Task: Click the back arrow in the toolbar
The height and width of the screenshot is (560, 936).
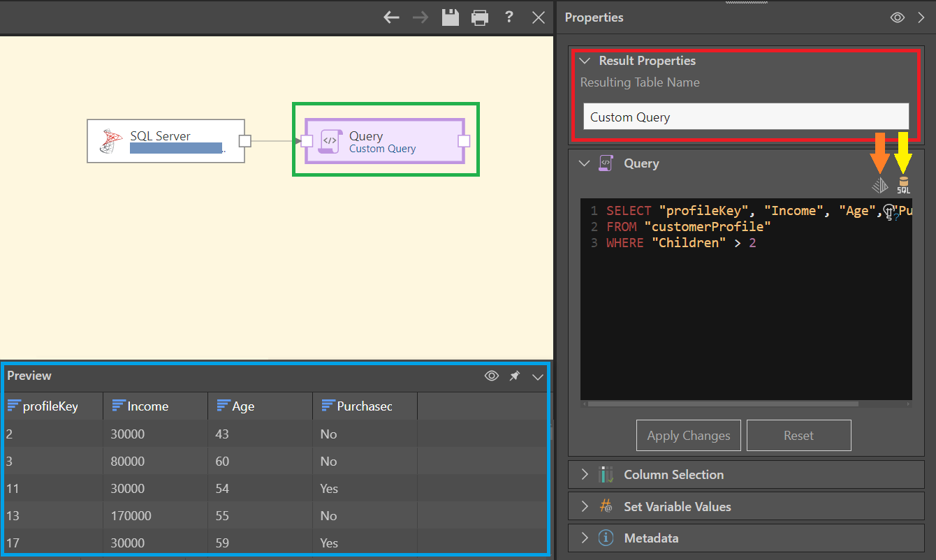Action: [391, 17]
